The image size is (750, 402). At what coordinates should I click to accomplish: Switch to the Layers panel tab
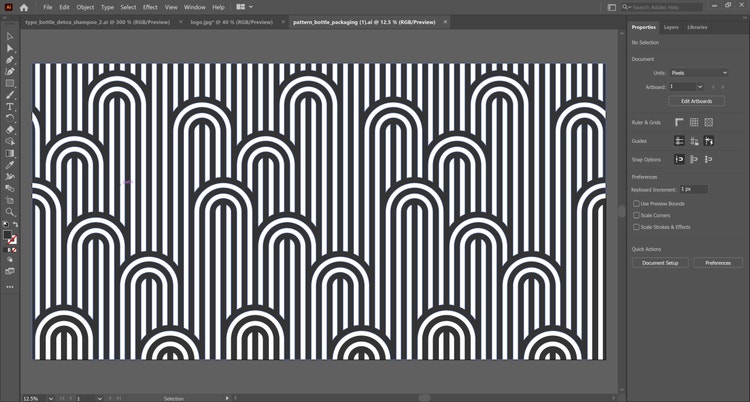tap(671, 27)
